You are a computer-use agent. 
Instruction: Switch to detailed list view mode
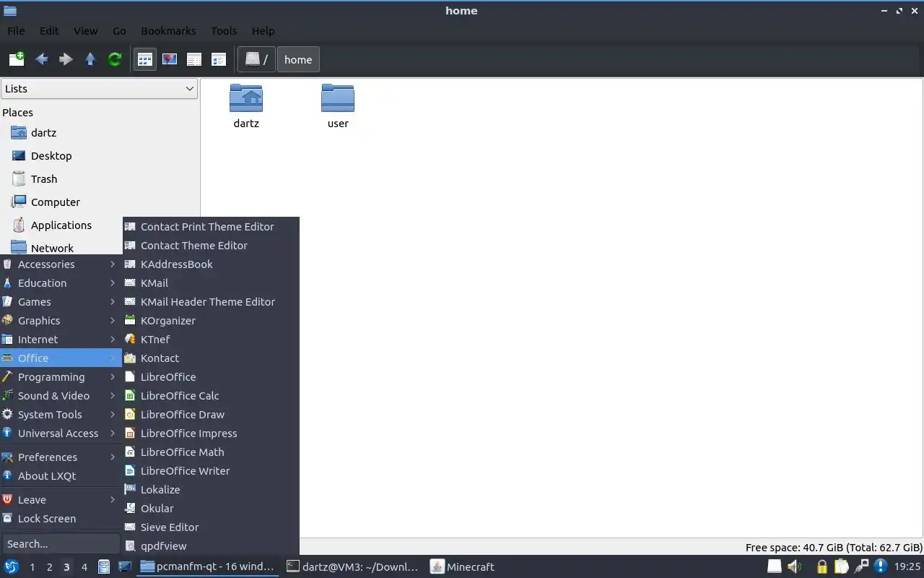coord(219,59)
